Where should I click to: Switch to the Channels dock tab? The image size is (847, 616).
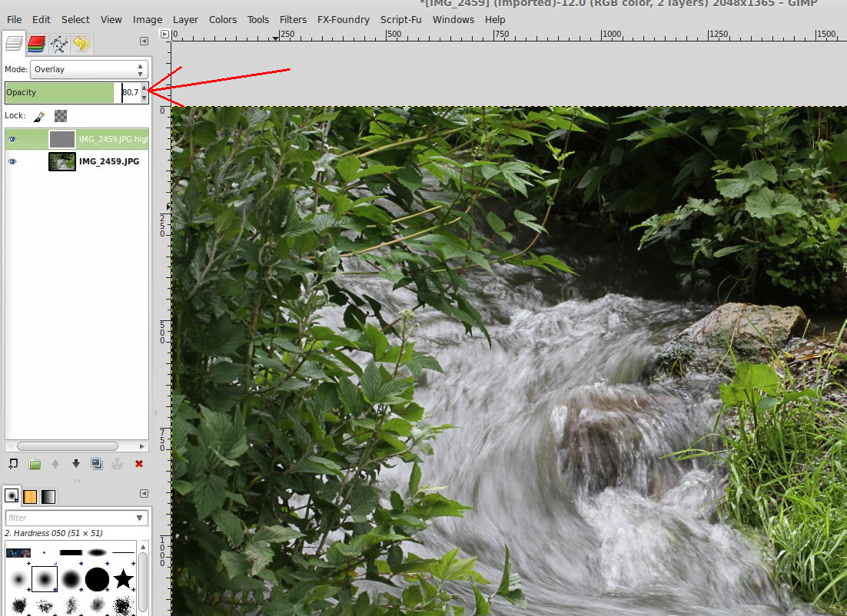pos(36,44)
